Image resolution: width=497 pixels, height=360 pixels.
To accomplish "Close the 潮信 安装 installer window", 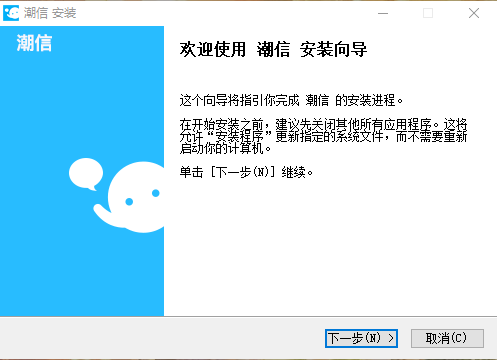I will pos(474,13).
